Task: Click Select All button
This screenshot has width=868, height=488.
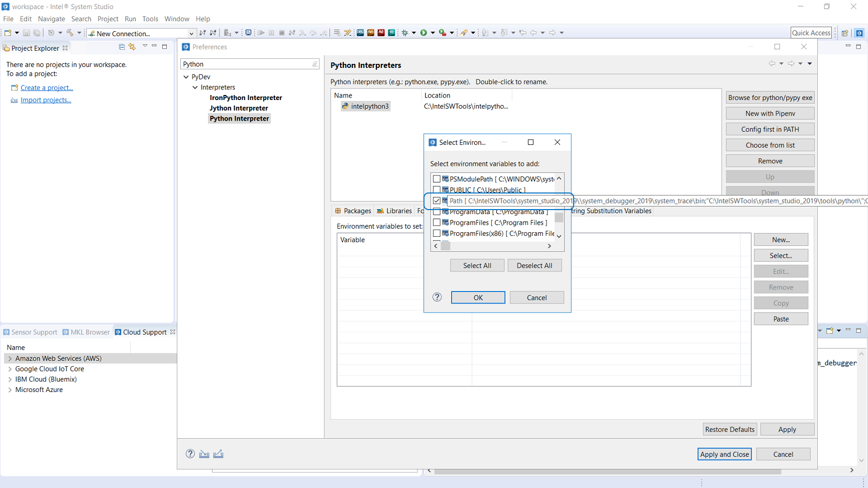Action: click(x=477, y=265)
